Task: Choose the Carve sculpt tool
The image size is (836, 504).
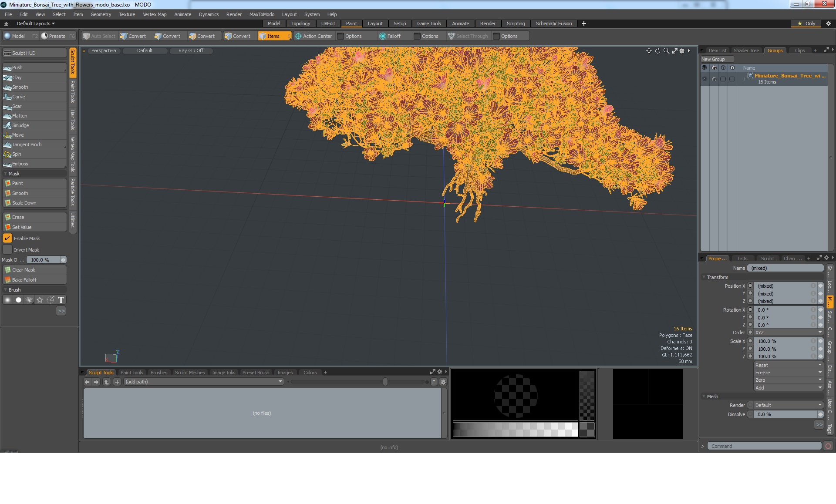Action: (34, 97)
